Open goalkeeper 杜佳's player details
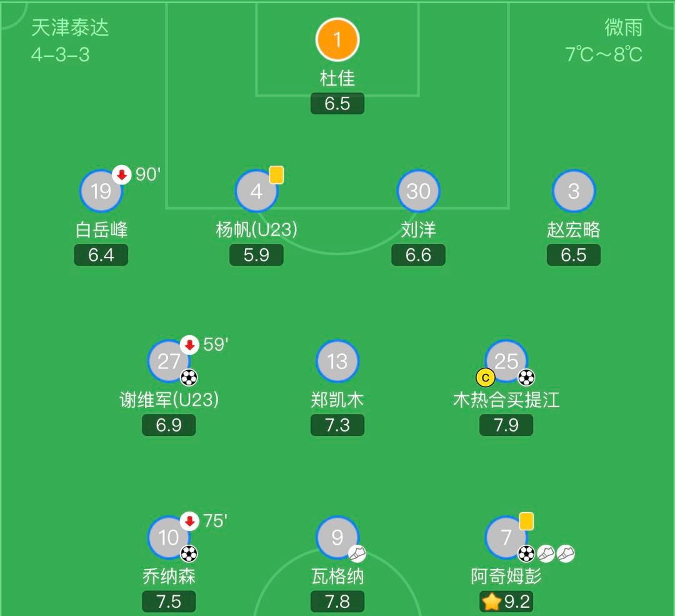675x616 pixels. point(337,39)
